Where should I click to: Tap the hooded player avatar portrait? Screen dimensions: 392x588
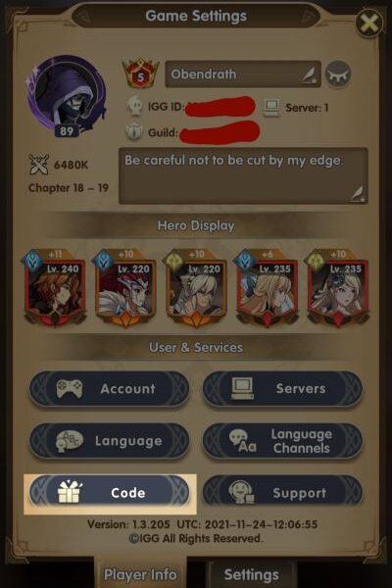(67, 96)
